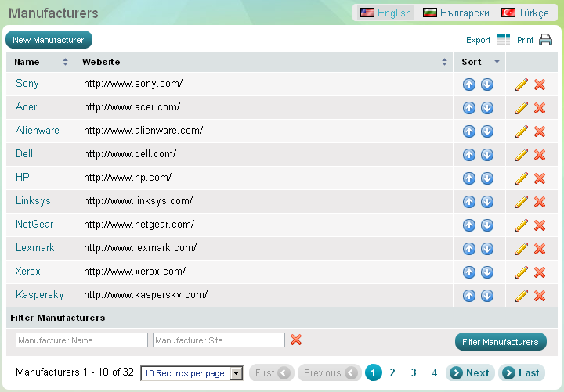Delete the Xerox manufacturer row
This screenshot has width=564, height=392.
pos(540,272)
